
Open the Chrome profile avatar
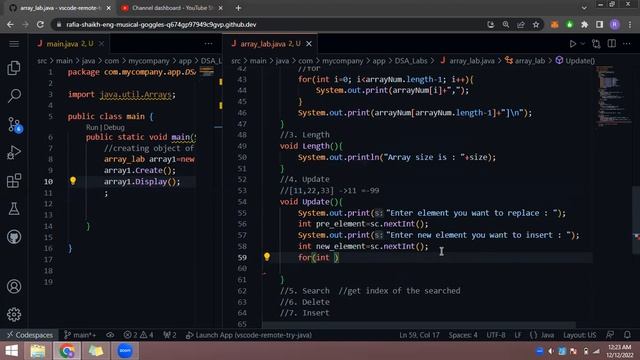614,24
